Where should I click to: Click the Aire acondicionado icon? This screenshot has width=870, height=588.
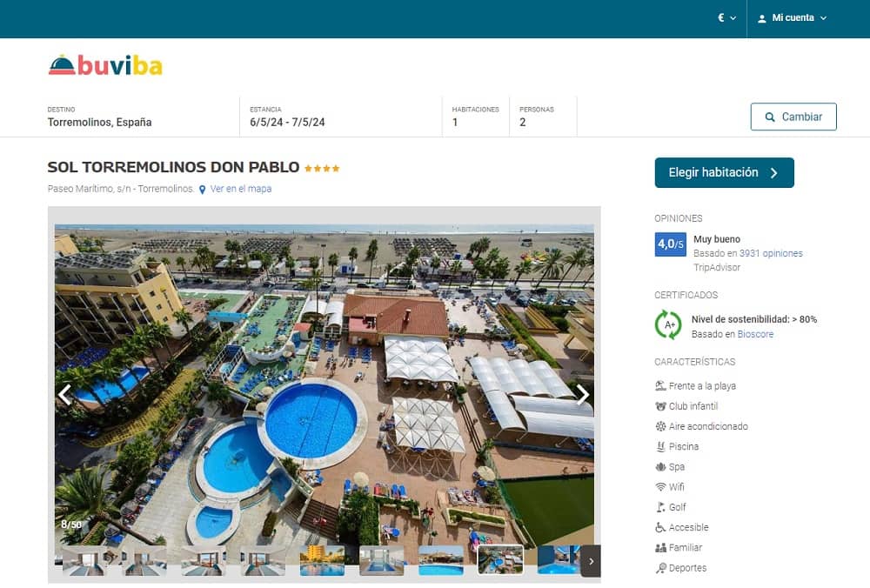point(660,426)
